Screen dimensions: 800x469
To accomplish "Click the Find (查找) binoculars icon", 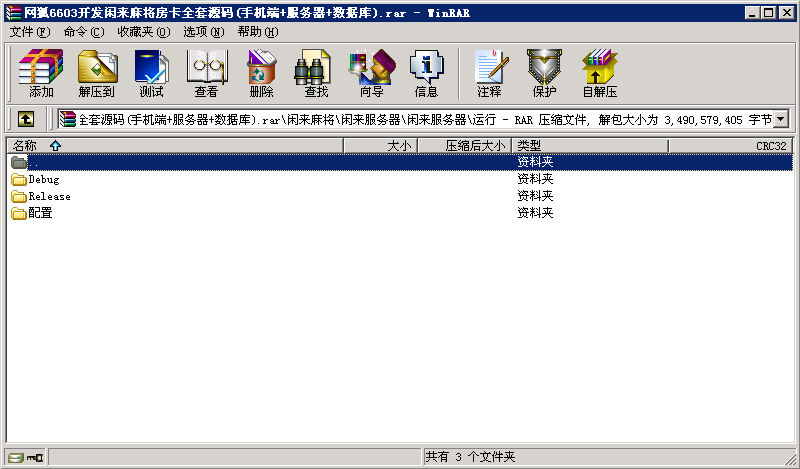I will coord(316,73).
